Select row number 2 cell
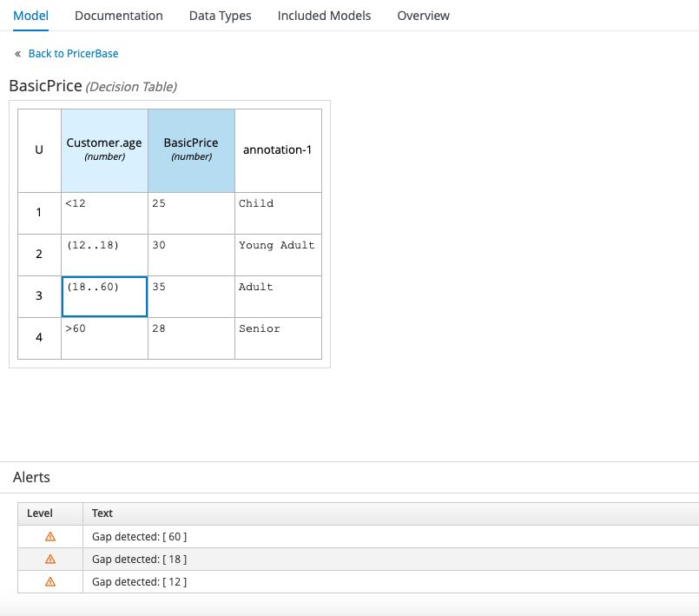This screenshot has height=616, width=699. tap(39, 255)
